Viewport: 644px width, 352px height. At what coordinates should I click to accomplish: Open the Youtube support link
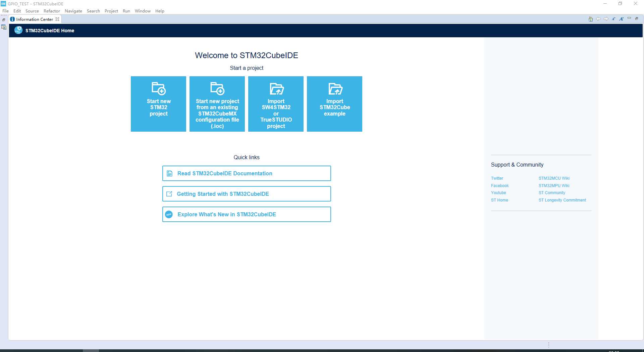click(x=498, y=193)
